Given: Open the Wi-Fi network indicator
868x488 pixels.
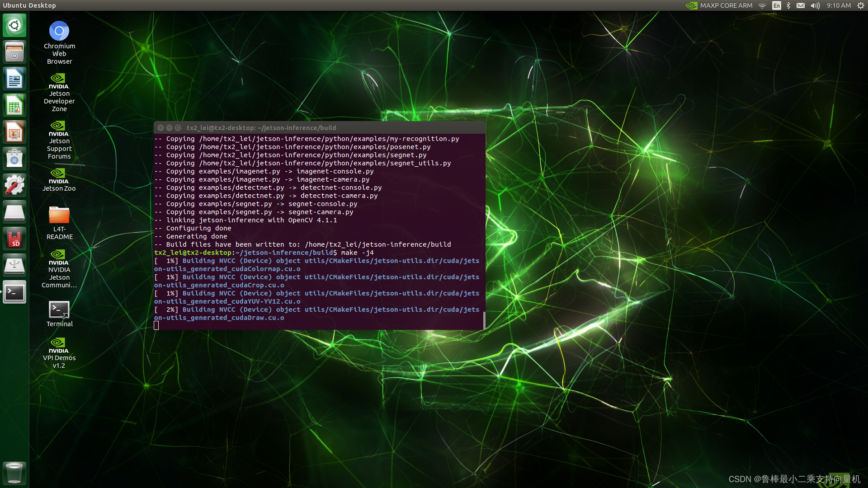Looking at the screenshot, I should point(762,5).
